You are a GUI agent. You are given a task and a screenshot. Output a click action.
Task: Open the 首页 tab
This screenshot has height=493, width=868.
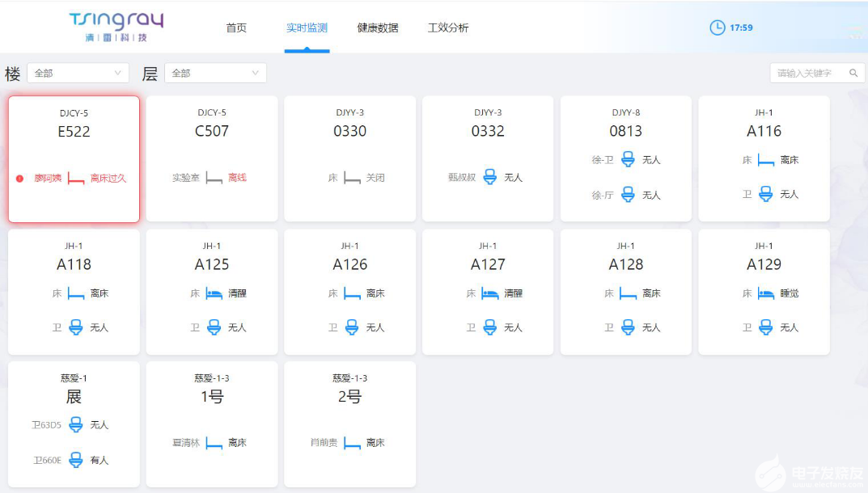(236, 27)
